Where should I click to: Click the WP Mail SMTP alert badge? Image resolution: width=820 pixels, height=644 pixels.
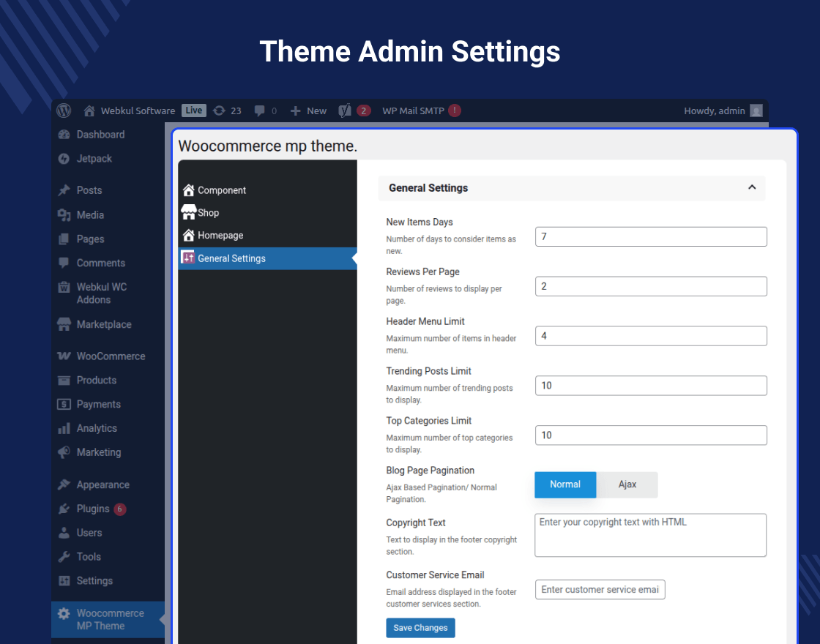tap(455, 111)
